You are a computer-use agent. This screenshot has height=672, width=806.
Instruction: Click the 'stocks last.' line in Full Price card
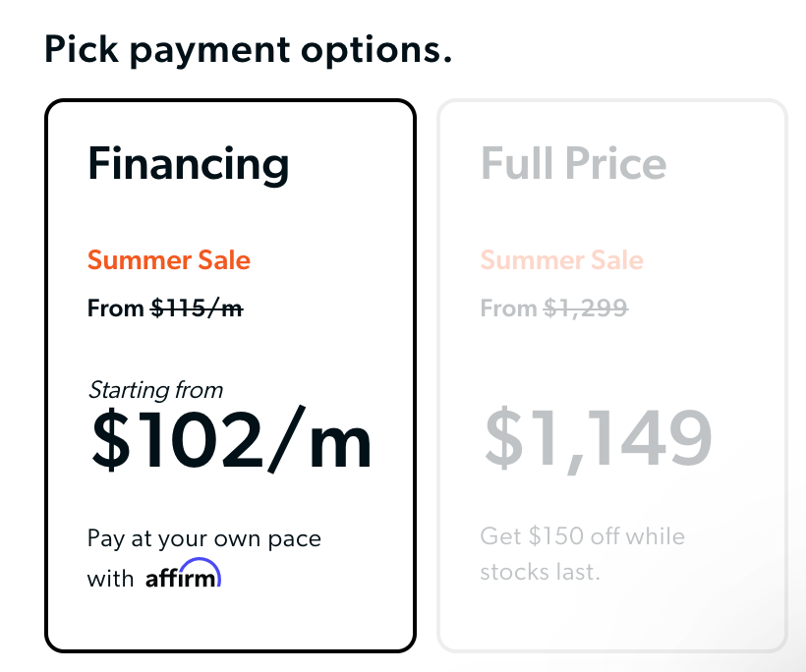(x=539, y=572)
